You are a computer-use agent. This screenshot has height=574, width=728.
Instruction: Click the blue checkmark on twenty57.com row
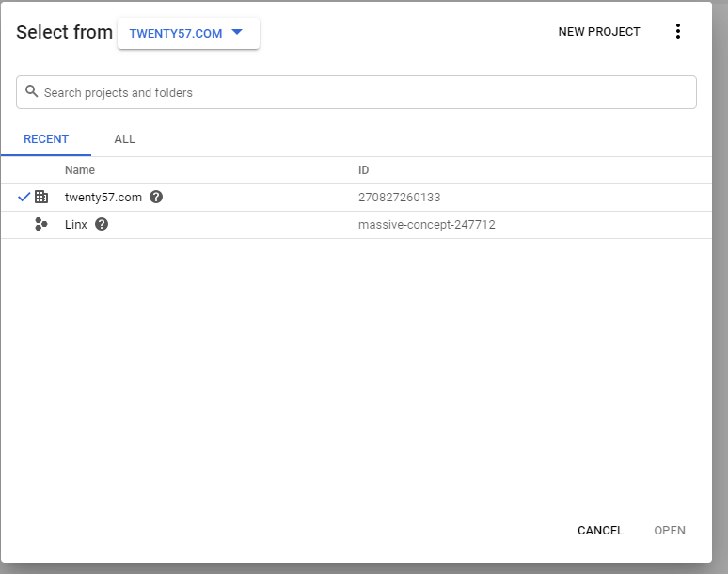24,197
